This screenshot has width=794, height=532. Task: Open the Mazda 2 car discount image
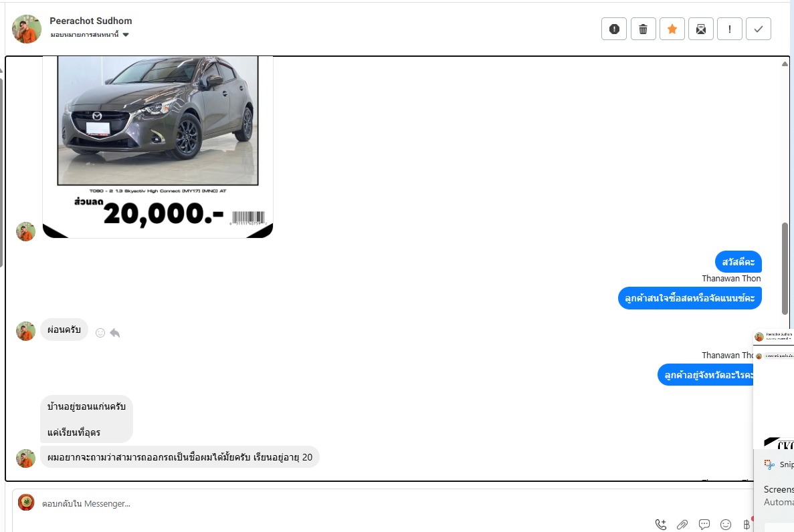158,147
